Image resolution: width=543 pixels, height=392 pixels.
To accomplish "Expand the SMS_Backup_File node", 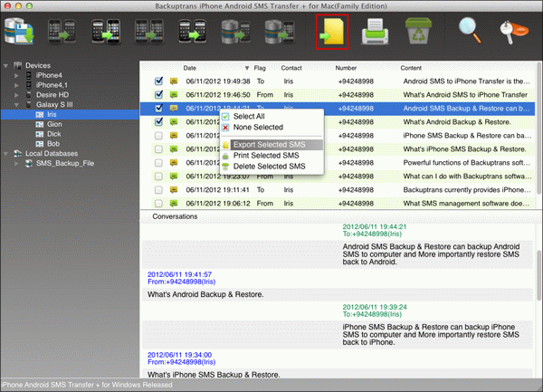I will tap(16, 164).
